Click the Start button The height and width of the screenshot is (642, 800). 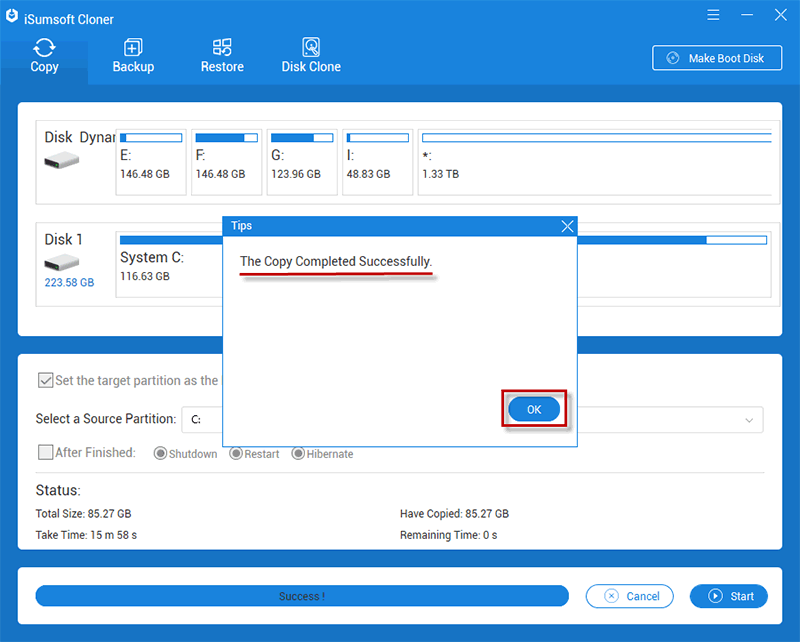[x=729, y=596]
